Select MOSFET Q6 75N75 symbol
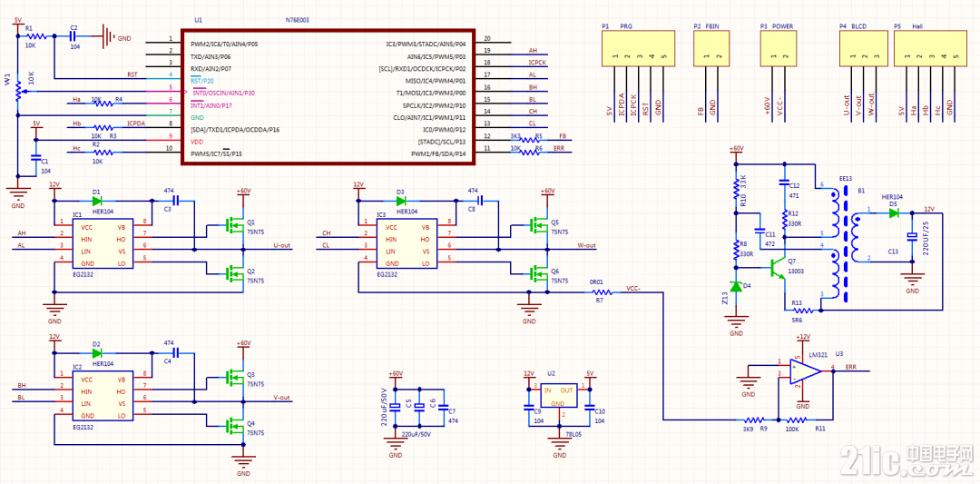 [x=540, y=273]
